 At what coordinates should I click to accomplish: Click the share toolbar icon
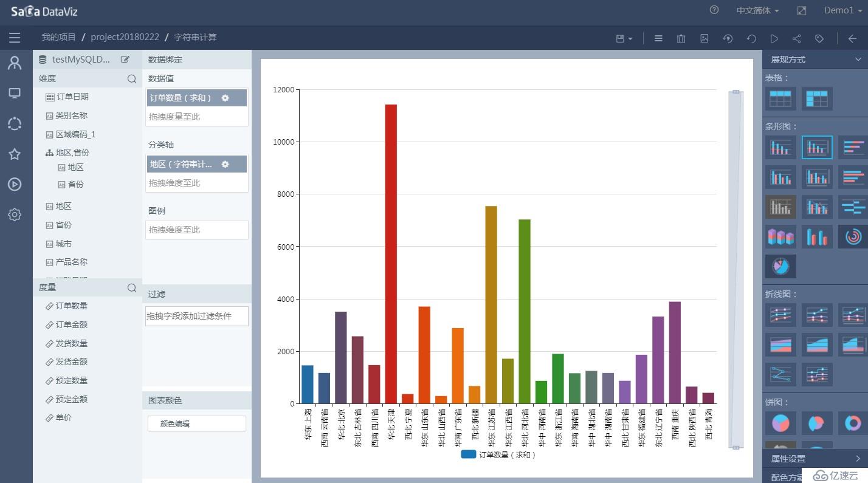(796, 38)
